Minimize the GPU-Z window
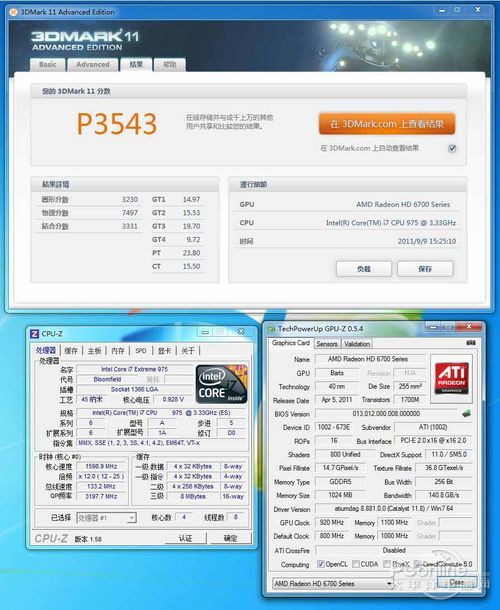This screenshot has width=500, height=610. point(433,327)
